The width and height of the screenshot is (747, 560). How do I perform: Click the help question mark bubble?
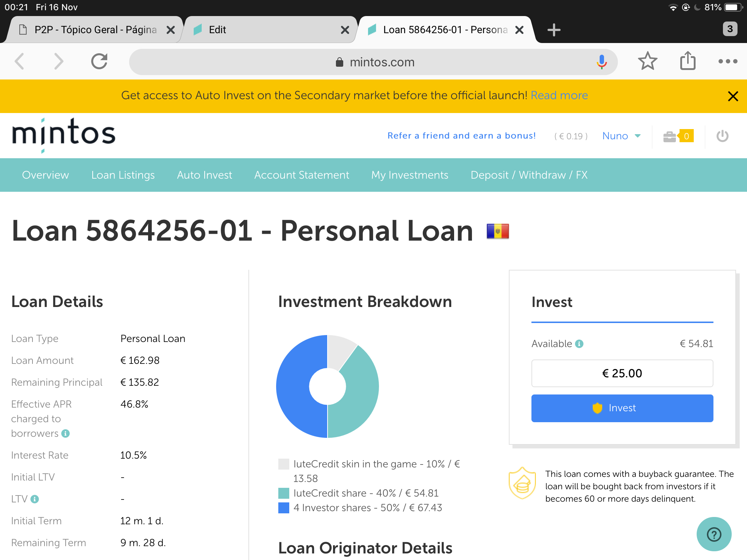714,534
